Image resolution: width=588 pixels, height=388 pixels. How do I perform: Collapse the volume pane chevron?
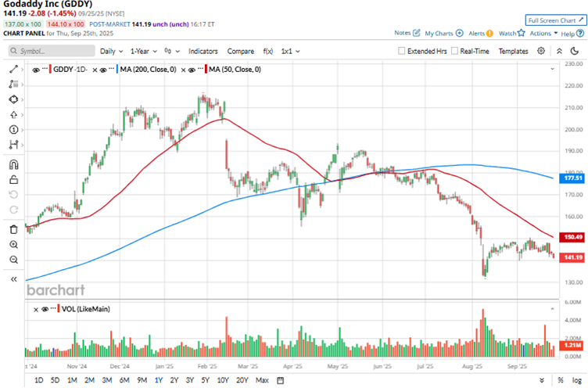point(552,309)
